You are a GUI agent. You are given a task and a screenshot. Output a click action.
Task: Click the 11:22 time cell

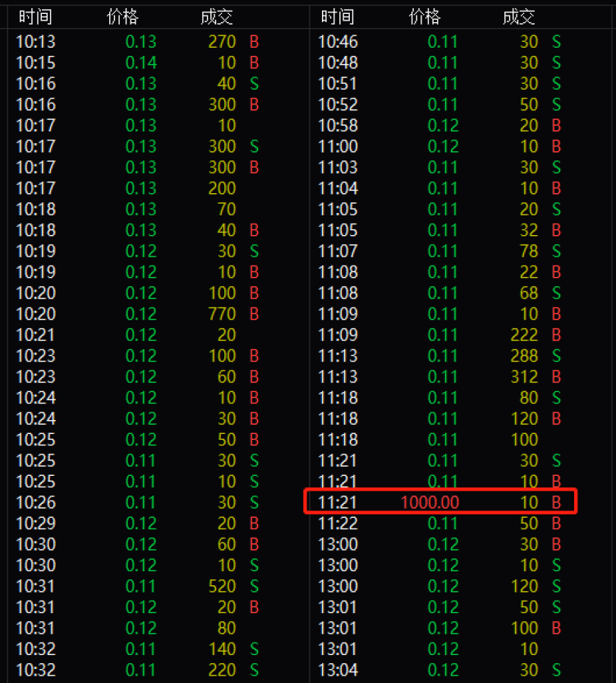point(338,524)
